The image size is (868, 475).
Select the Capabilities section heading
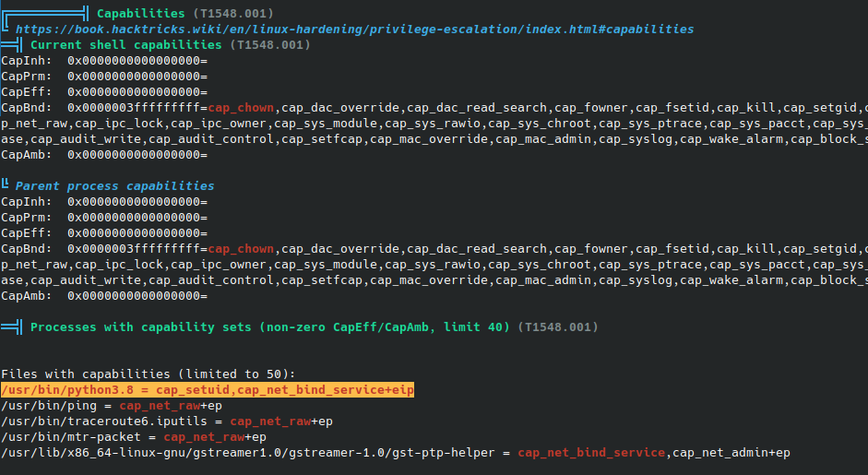click(x=140, y=13)
